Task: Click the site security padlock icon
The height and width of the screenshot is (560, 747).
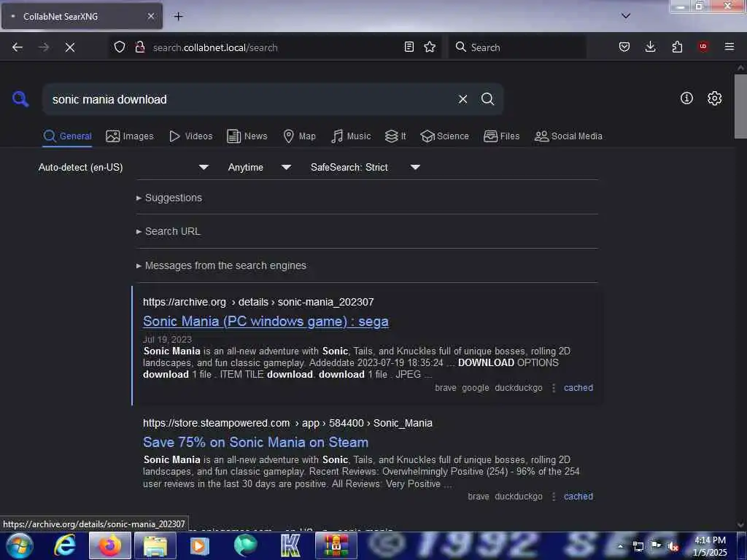Action: coord(139,47)
